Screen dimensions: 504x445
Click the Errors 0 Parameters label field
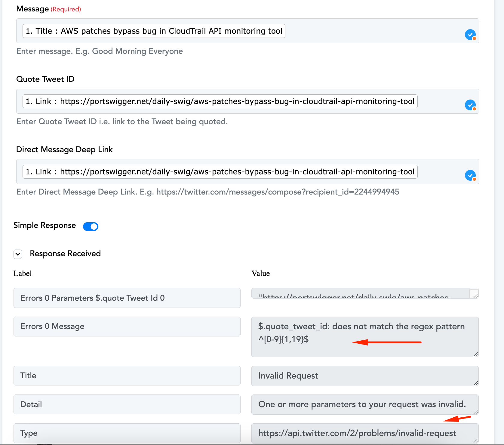click(x=127, y=298)
